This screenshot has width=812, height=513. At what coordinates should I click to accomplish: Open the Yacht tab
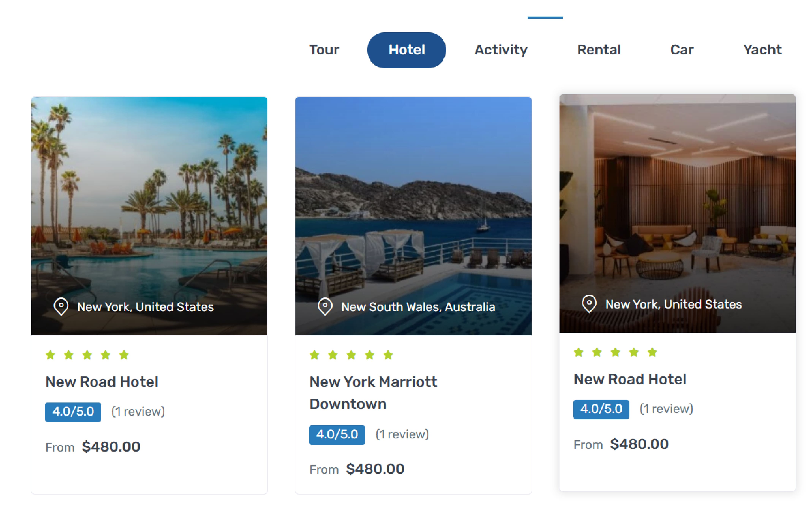[x=762, y=50]
